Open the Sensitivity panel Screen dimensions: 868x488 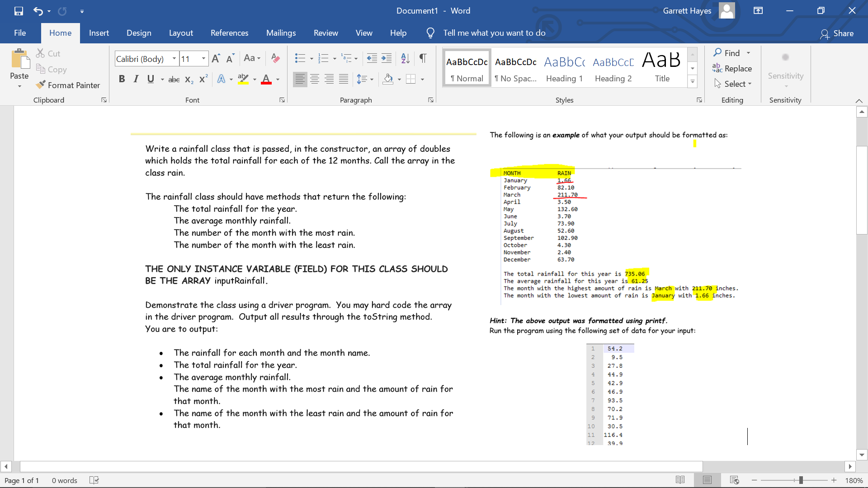tap(785, 70)
